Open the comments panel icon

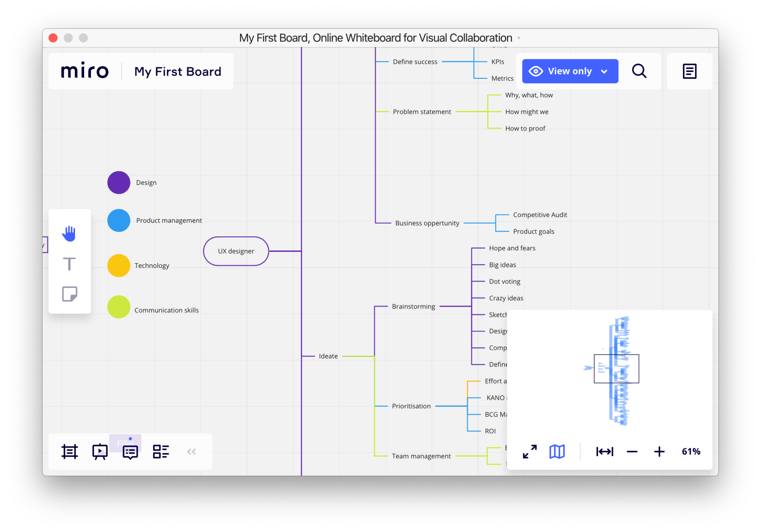130,452
